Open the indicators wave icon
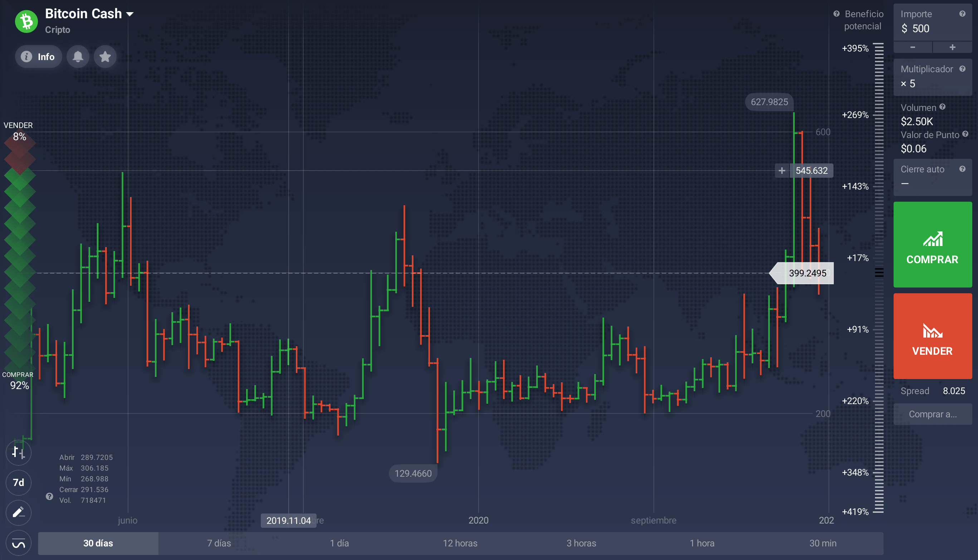The image size is (978, 560). click(x=19, y=543)
